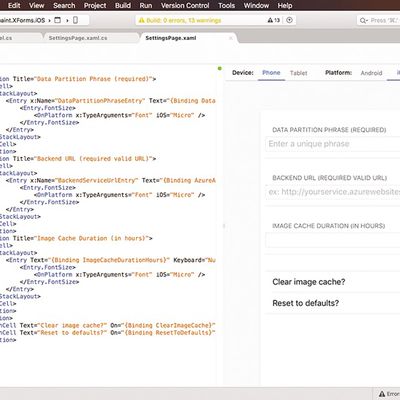Viewport: 400px width, 400px height.
Task: Open the Tools menu
Action: [x=226, y=5]
